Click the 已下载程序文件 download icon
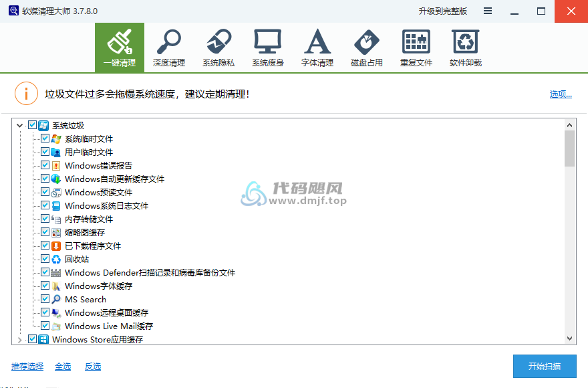The height and width of the screenshot is (388, 588). [x=56, y=246]
